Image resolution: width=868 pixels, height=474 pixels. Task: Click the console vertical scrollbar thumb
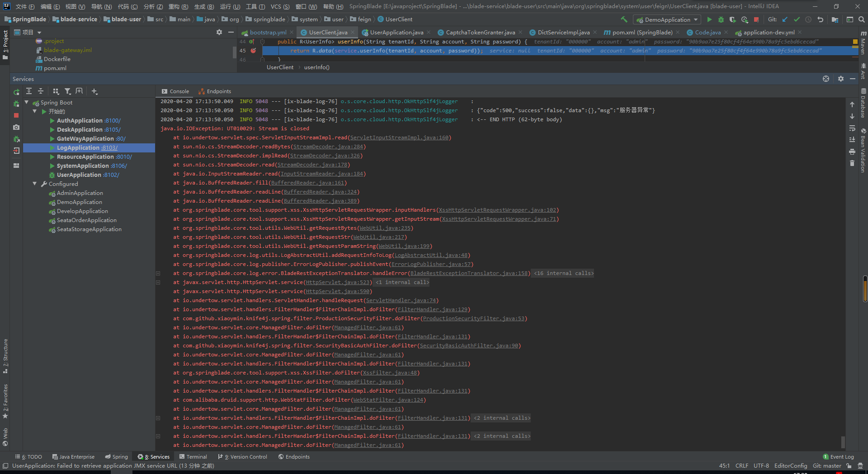(842, 441)
